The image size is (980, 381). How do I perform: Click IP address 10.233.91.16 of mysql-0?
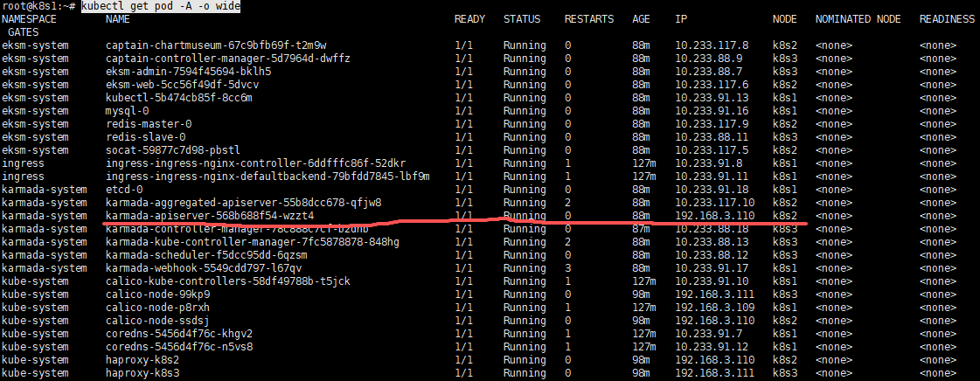click(x=712, y=111)
